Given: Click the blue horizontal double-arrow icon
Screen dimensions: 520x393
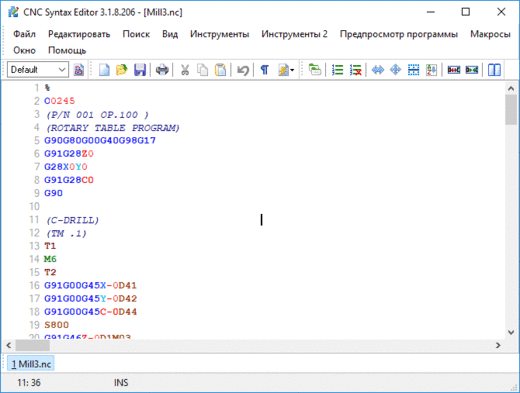Looking at the screenshot, I should click(378, 70).
